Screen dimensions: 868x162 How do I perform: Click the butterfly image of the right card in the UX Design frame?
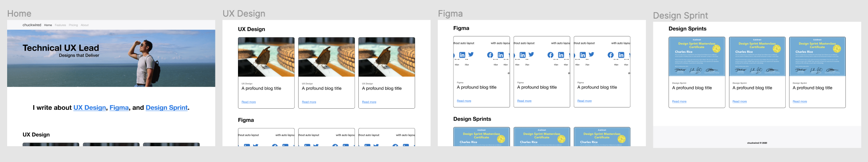(386, 57)
